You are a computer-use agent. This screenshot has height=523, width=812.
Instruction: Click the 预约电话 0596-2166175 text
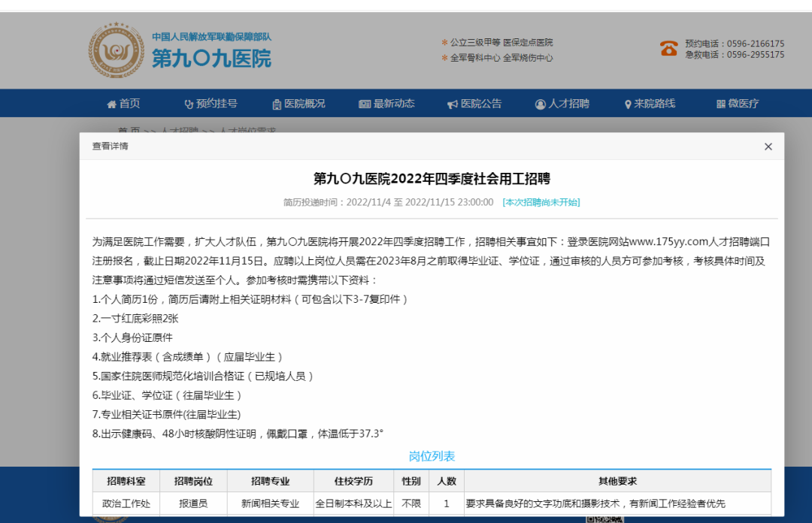(x=735, y=44)
